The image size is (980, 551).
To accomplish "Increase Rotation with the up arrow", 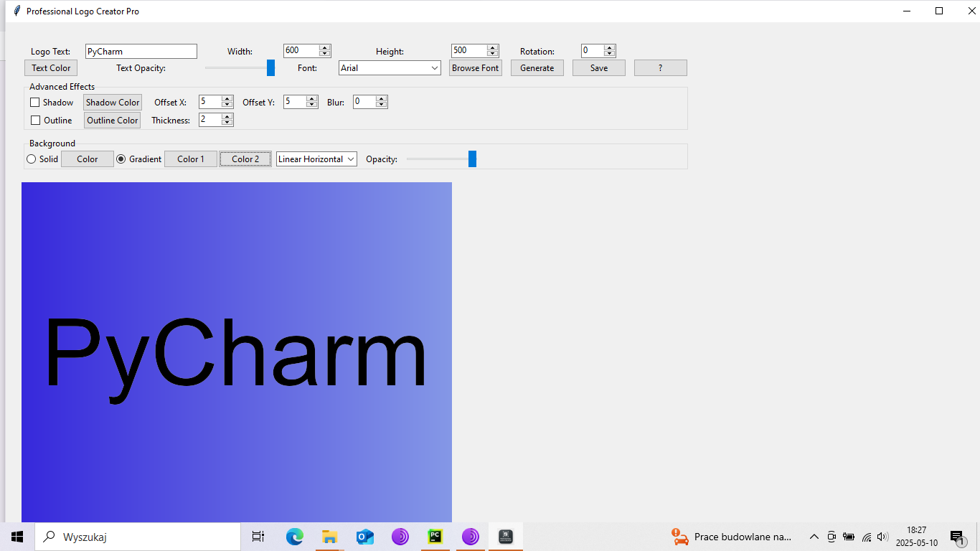I will coord(610,48).
